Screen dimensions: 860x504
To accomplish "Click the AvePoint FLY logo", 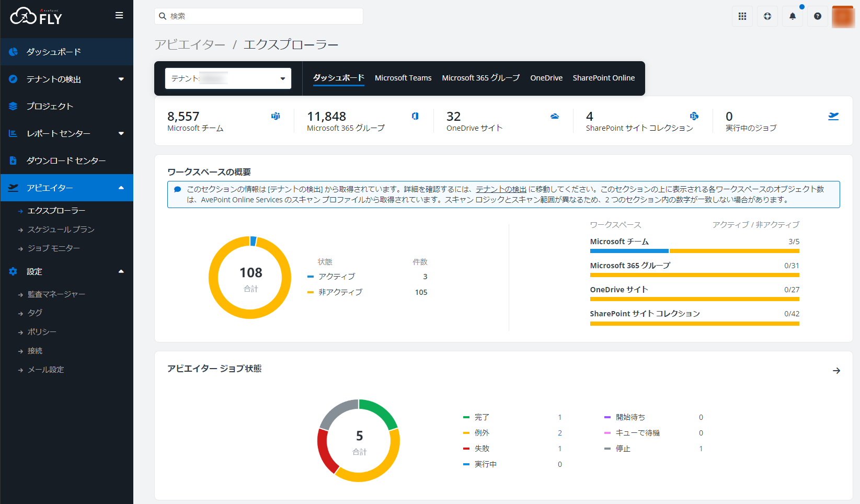I will 36,16.
